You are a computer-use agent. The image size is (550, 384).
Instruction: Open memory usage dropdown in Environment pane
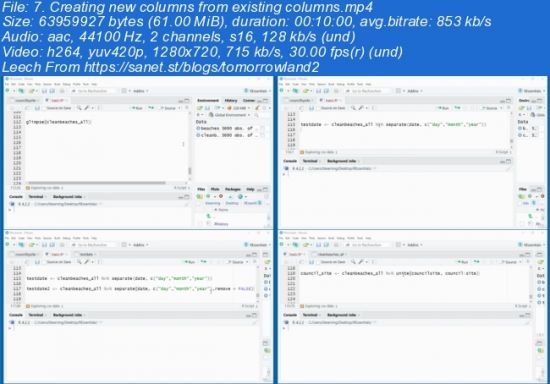[239, 108]
